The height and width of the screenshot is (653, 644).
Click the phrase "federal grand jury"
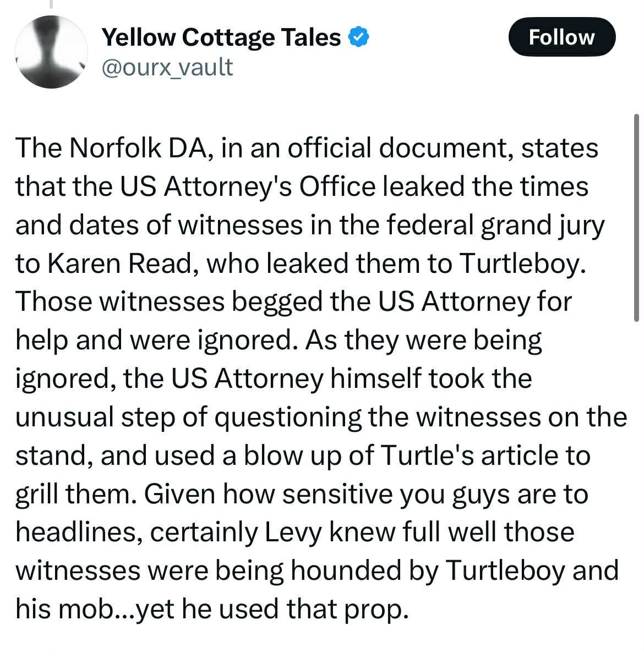point(495,226)
